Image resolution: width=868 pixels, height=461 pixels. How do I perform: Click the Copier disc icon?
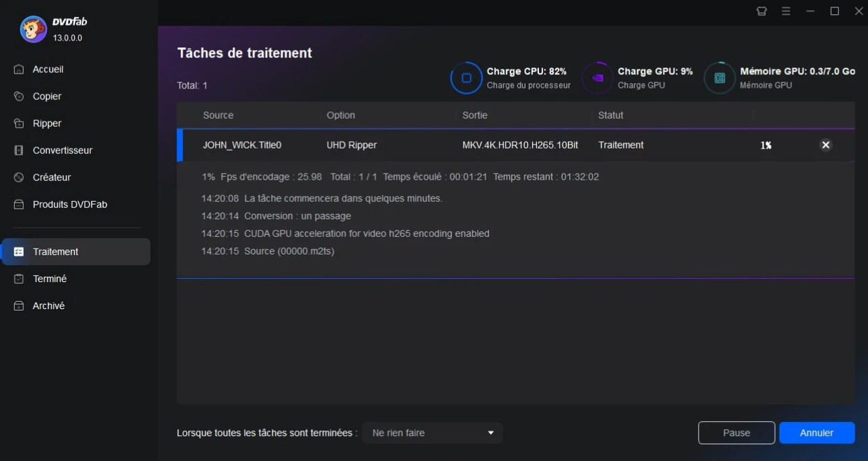[19, 97]
